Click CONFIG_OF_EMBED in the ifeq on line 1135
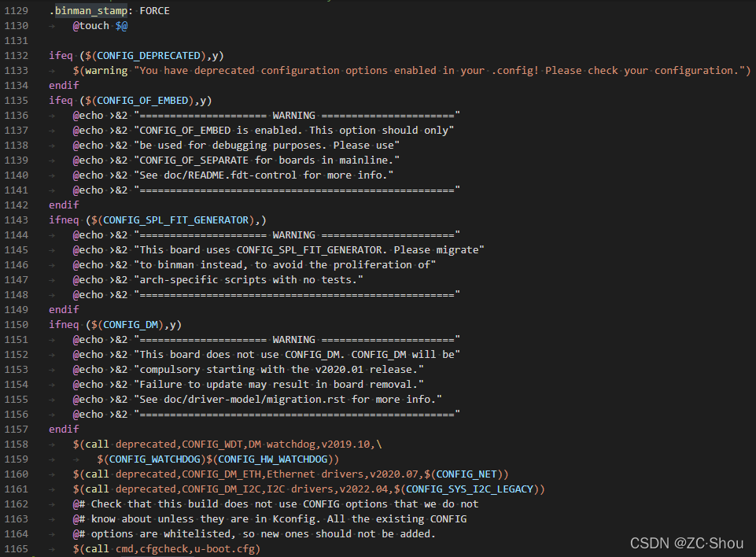The width and height of the screenshot is (756, 557). coord(142,101)
